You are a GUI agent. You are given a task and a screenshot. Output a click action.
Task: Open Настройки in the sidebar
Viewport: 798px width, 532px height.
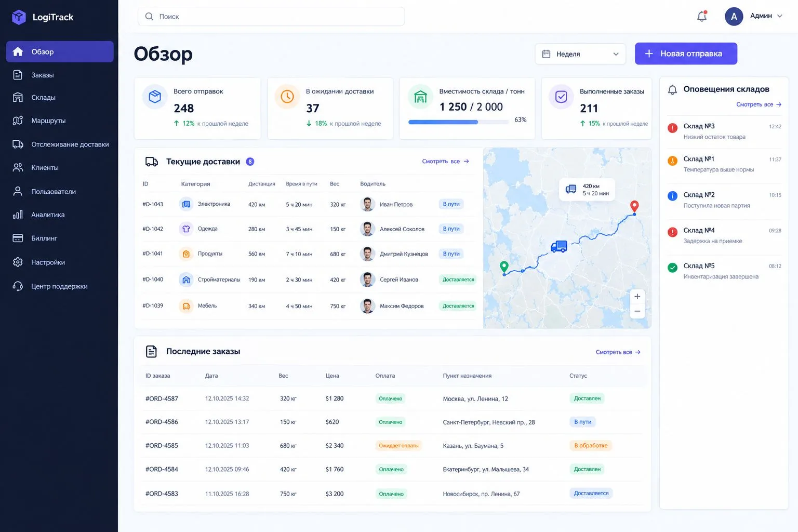point(60,262)
